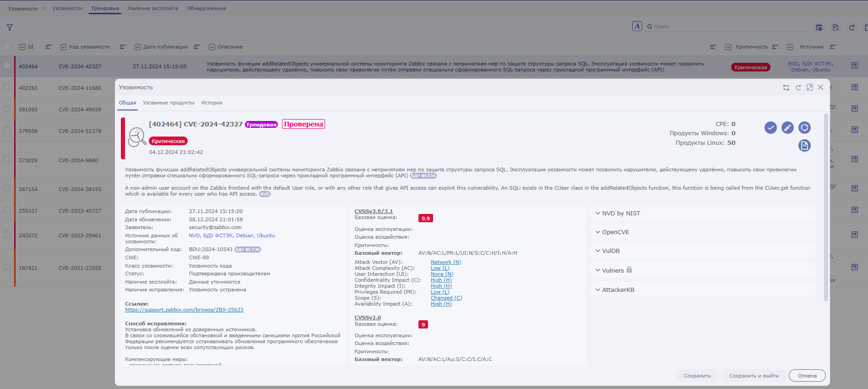Expand the Vulners section

click(x=703, y=270)
